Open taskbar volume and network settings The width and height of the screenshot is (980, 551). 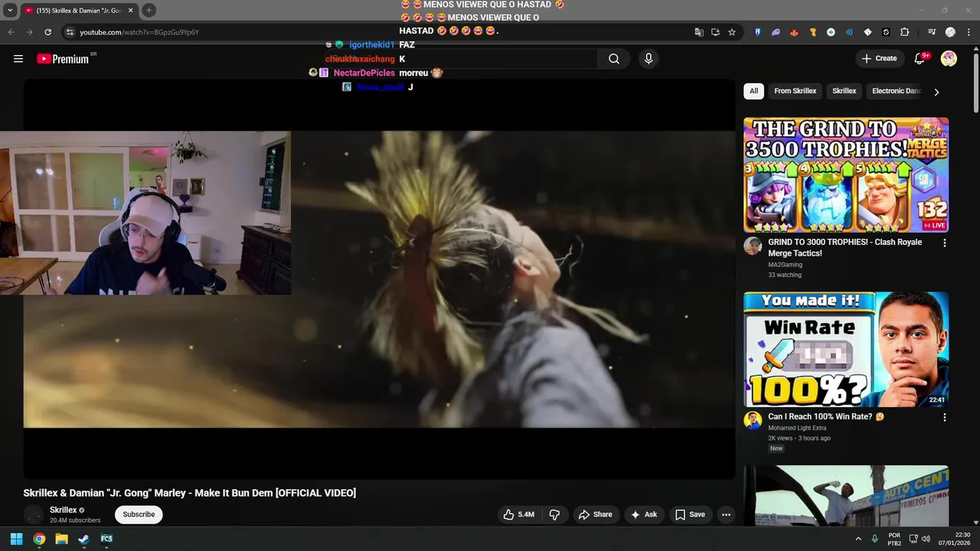(x=920, y=539)
